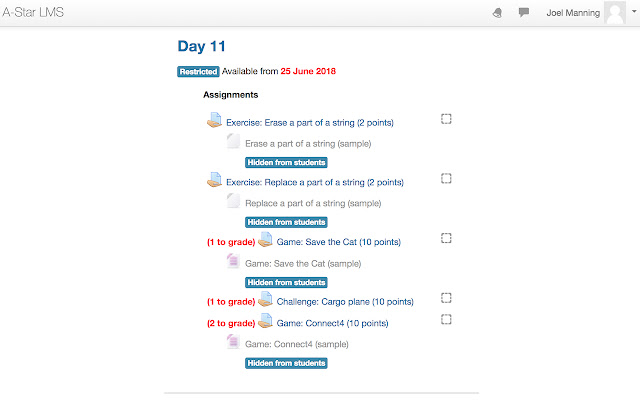Click the Connect4 (sample) file icon

233,342
